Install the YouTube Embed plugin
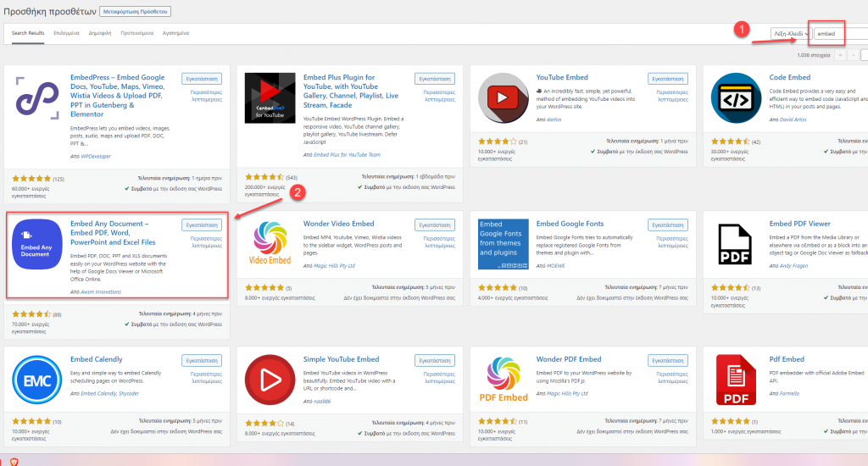Viewport: 868px width, 466px height. pyautogui.click(x=668, y=79)
